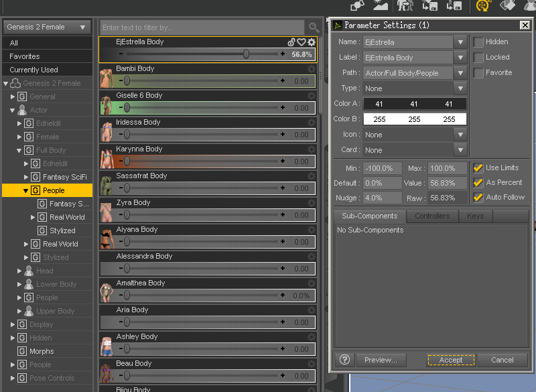536x392 pixels.
Task: Favorite EjEstrella Body using the heart icon
Action: point(300,42)
